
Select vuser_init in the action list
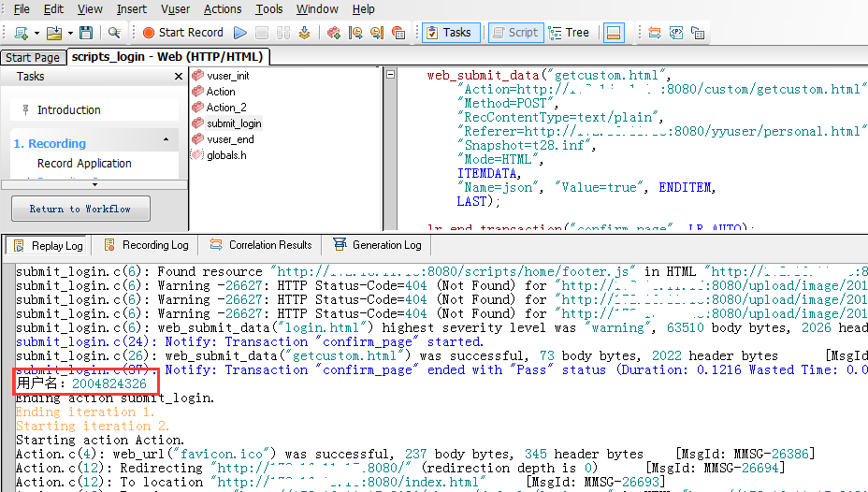click(227, 75)
